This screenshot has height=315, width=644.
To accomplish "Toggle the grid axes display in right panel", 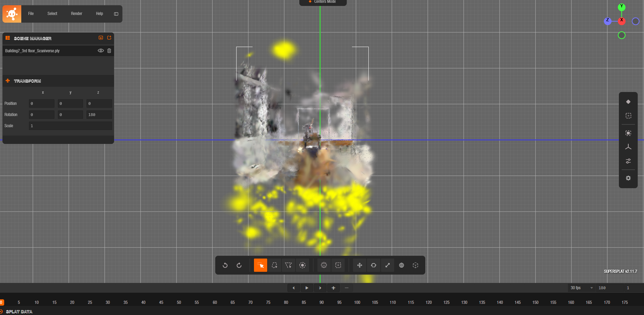I will (x=628, y=147).
